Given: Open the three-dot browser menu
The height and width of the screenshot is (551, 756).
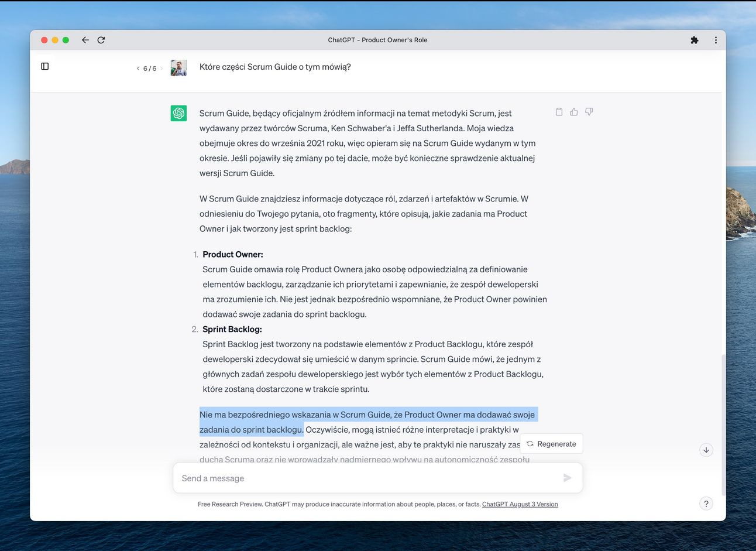Looking at the screenshot, I should [716, 40].
